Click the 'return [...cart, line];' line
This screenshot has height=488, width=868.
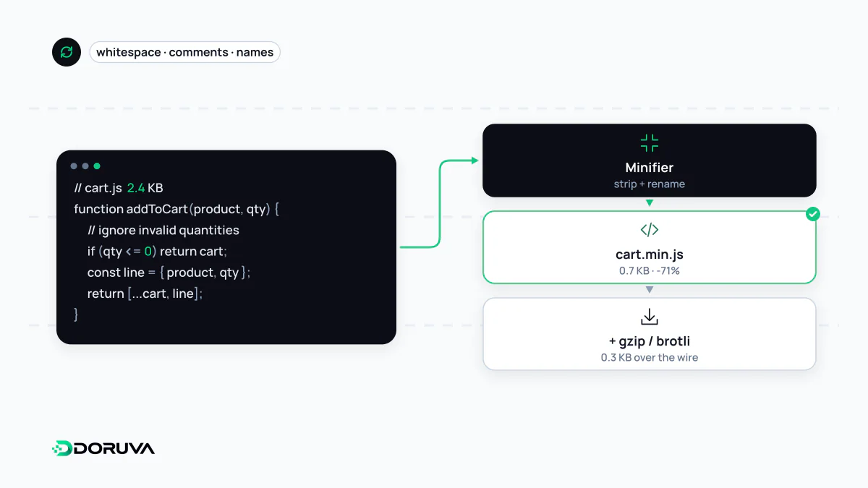point(145,294)
